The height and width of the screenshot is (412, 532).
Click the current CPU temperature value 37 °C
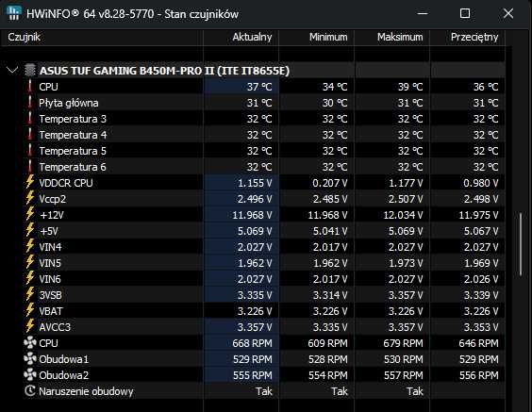(x=259, y=87)
